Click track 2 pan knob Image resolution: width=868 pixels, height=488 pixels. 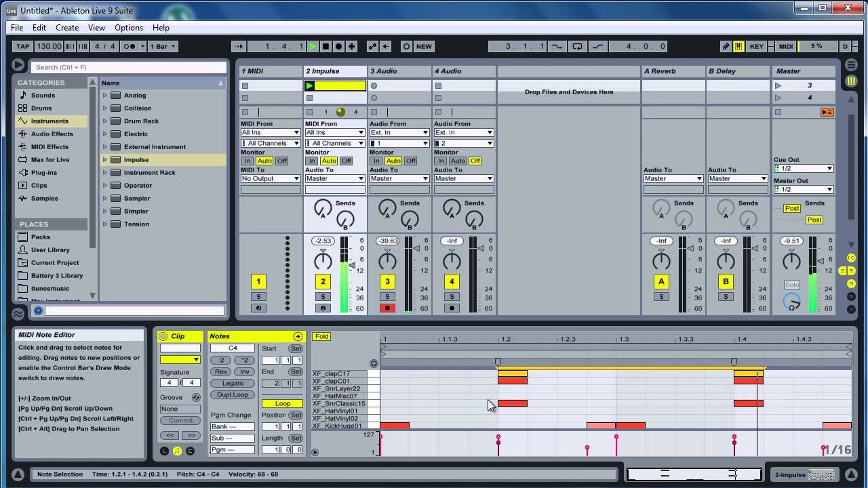pyautogui.click(x=323, y=261)
